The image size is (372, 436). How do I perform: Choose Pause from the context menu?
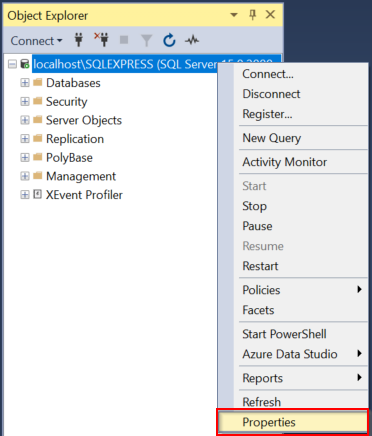tap(293, 226)
